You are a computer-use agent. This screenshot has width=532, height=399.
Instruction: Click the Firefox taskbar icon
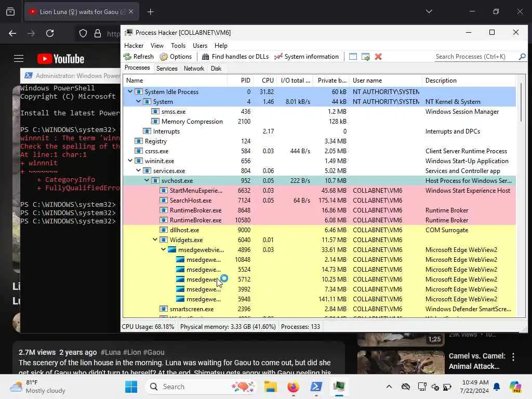click(293, 387)
